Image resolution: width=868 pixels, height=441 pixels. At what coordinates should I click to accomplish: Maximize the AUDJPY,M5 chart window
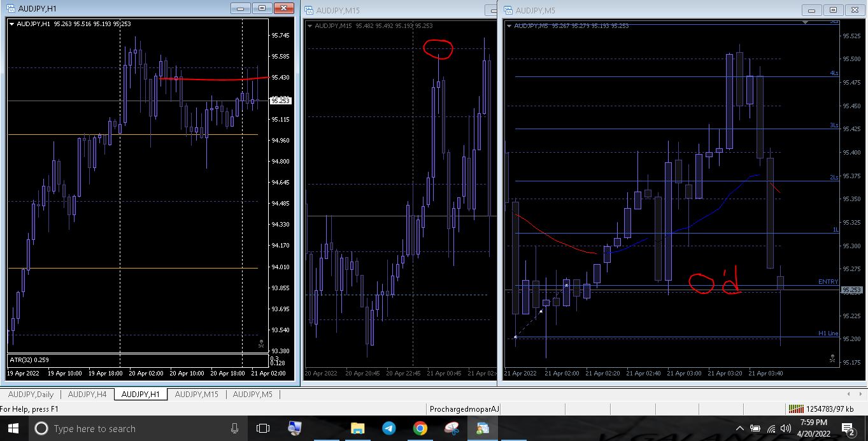coord(832,10)
